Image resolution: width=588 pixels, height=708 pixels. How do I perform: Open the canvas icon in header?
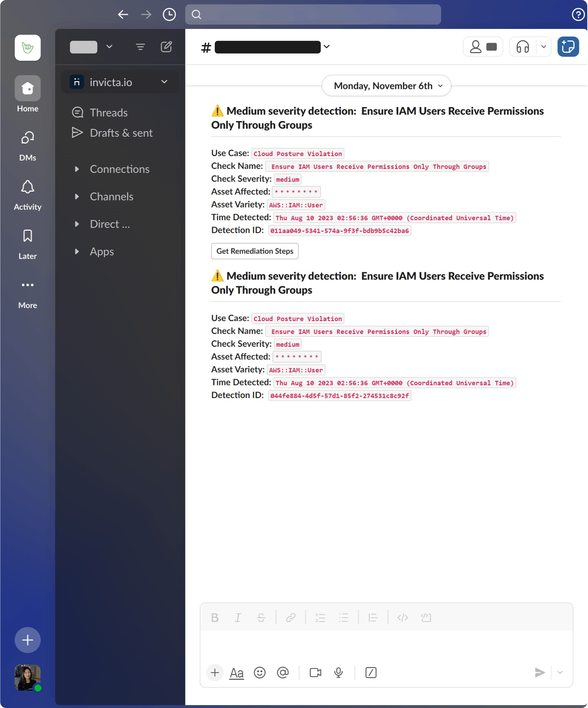[x=568, y=47]
